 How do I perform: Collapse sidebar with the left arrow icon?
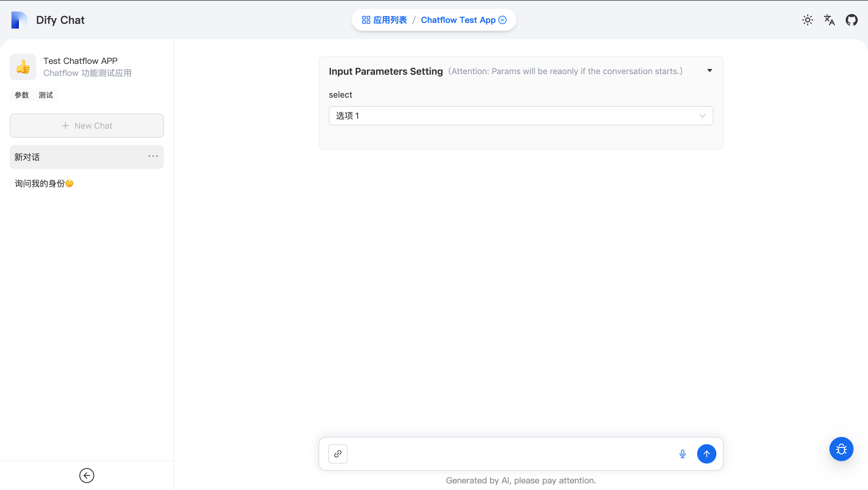pos(86,476)
